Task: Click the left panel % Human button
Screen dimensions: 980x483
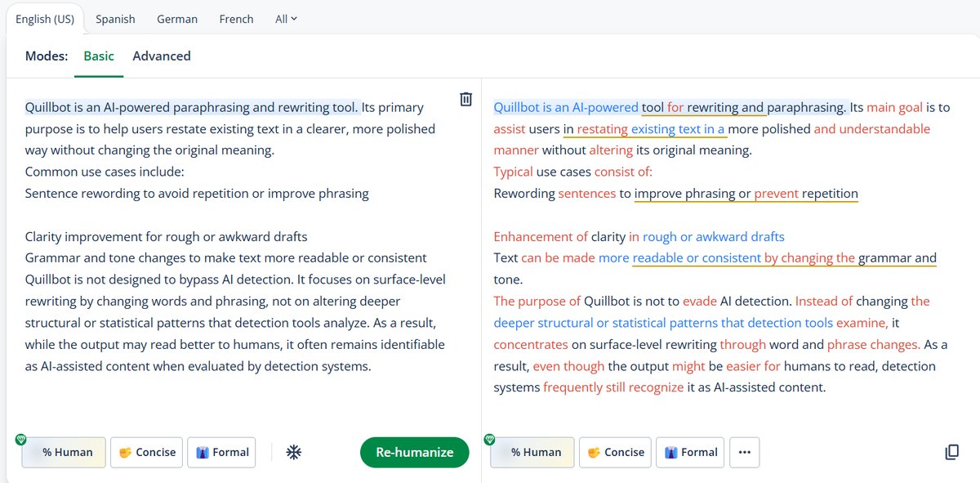Action: pos(64,452)
